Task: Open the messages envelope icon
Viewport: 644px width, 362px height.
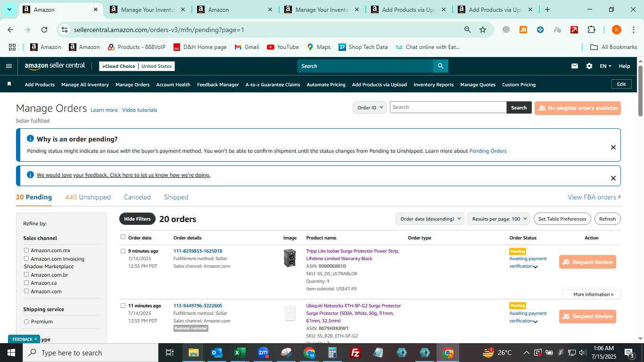Action: pyautogui.click(x=574, y=66)
